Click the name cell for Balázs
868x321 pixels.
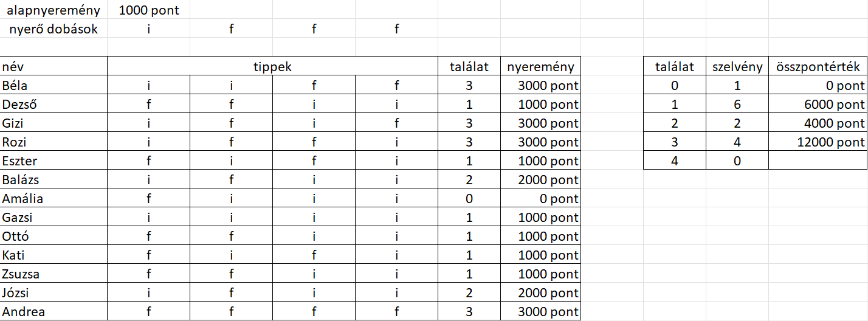tap(53, 180)
